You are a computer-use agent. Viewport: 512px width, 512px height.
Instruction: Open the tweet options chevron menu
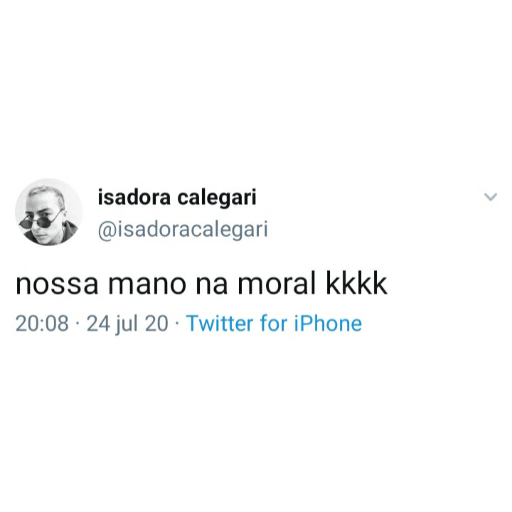[x=490, y=197]
